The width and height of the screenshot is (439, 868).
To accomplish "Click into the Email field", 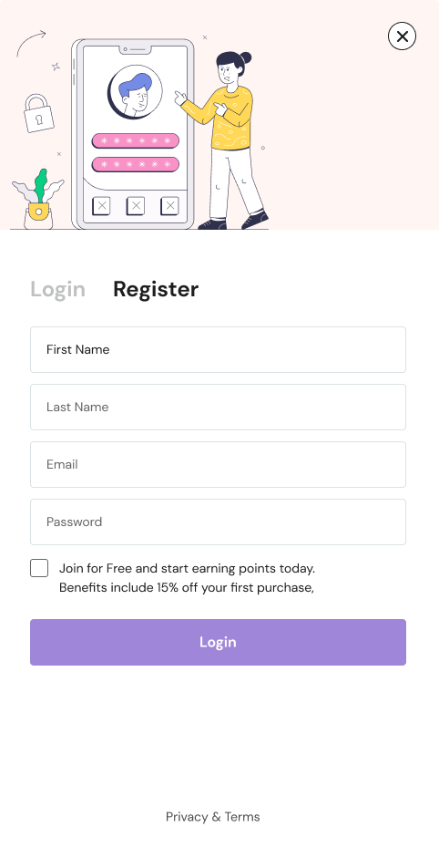I will 218,464.
